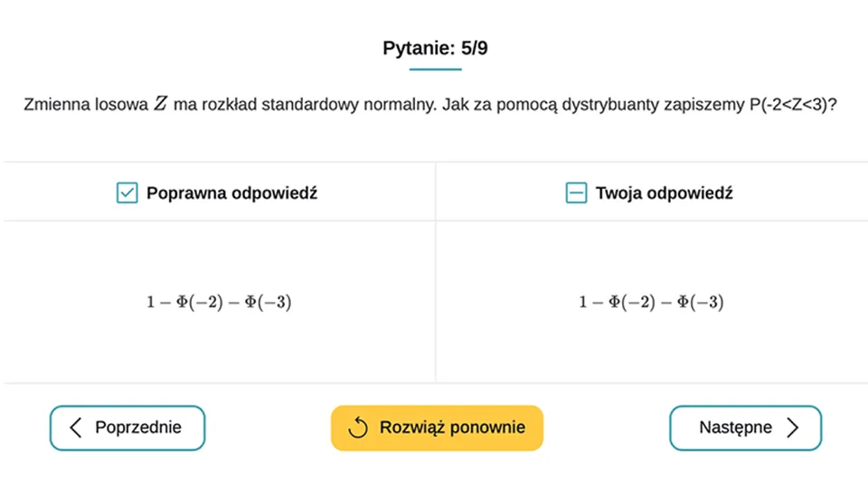Click your answer formula on right
The width and height of the screenshot is (868, 488).
point(651,302)
